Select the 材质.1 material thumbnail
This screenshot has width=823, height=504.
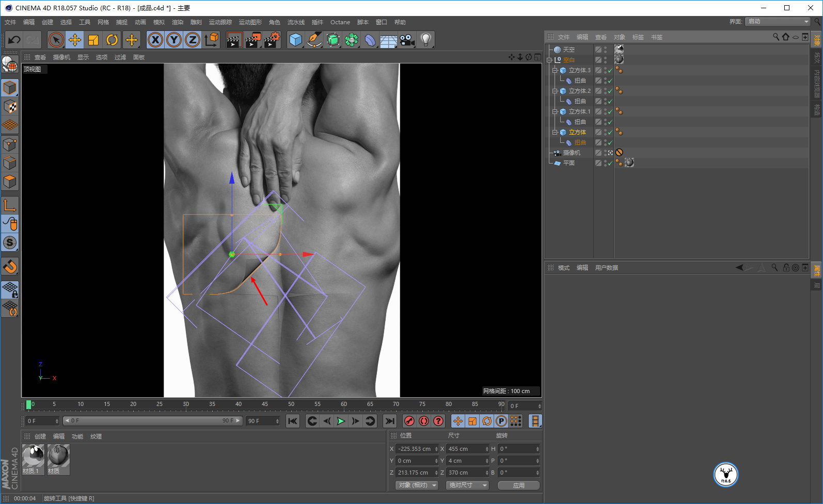point(33,459)
